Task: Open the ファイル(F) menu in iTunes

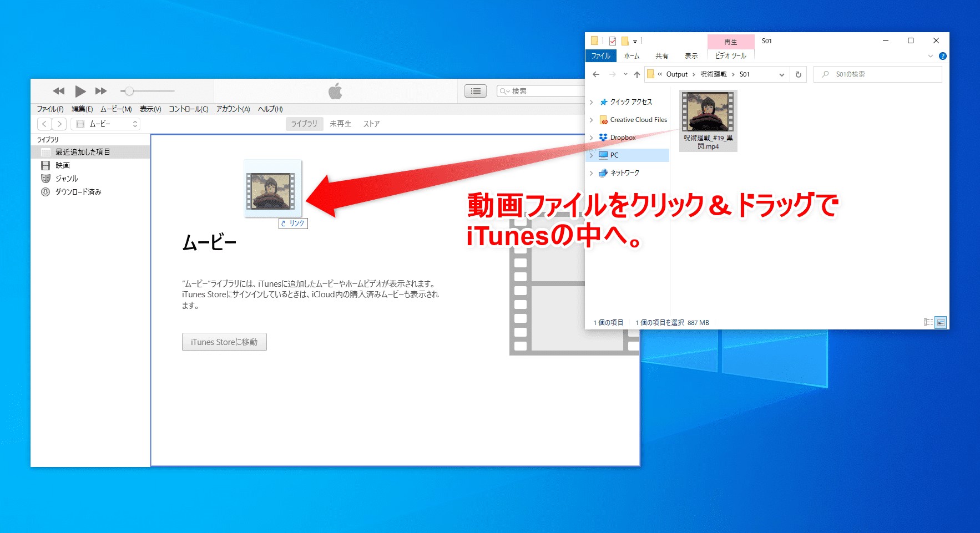Action: (50, 109)
